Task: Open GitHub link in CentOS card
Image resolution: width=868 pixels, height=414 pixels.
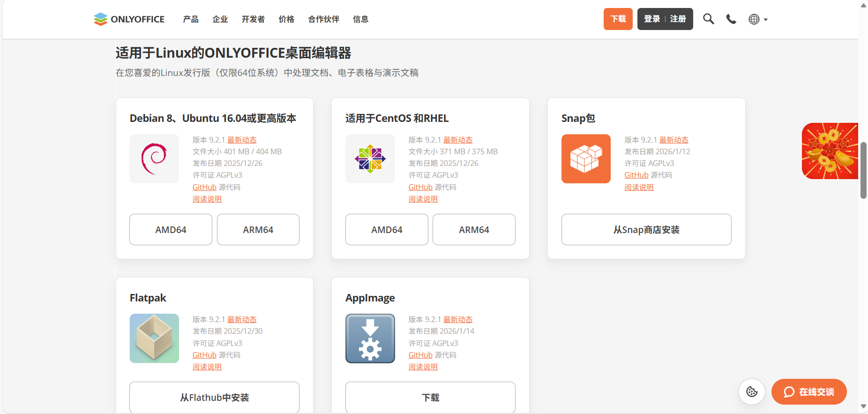Action: 420,187
